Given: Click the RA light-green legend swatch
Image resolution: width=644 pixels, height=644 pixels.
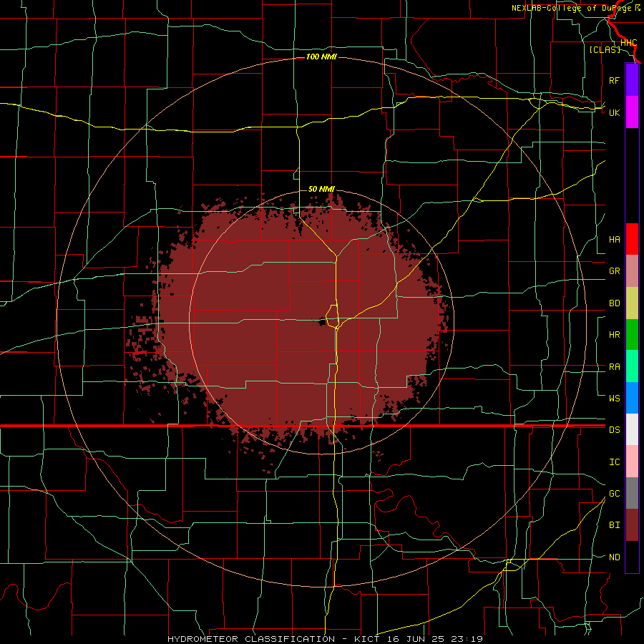Looking at the screenshot, I should (632, 366).
